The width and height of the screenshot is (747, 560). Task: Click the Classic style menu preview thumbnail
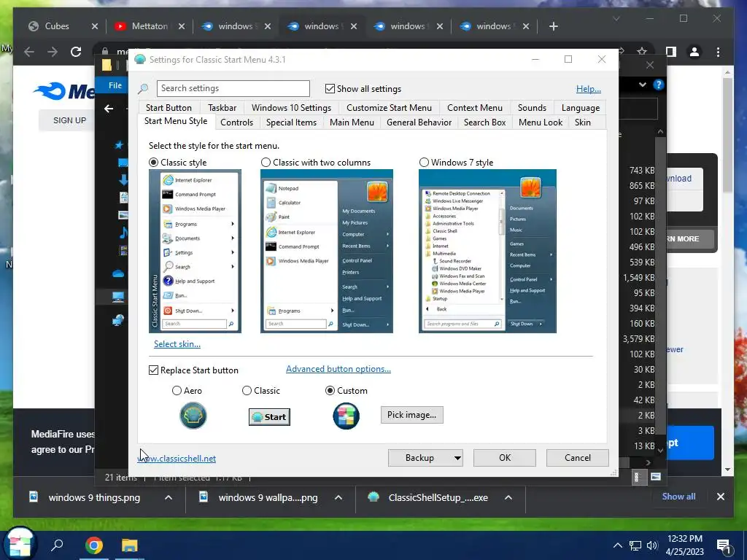click(195, 251)
